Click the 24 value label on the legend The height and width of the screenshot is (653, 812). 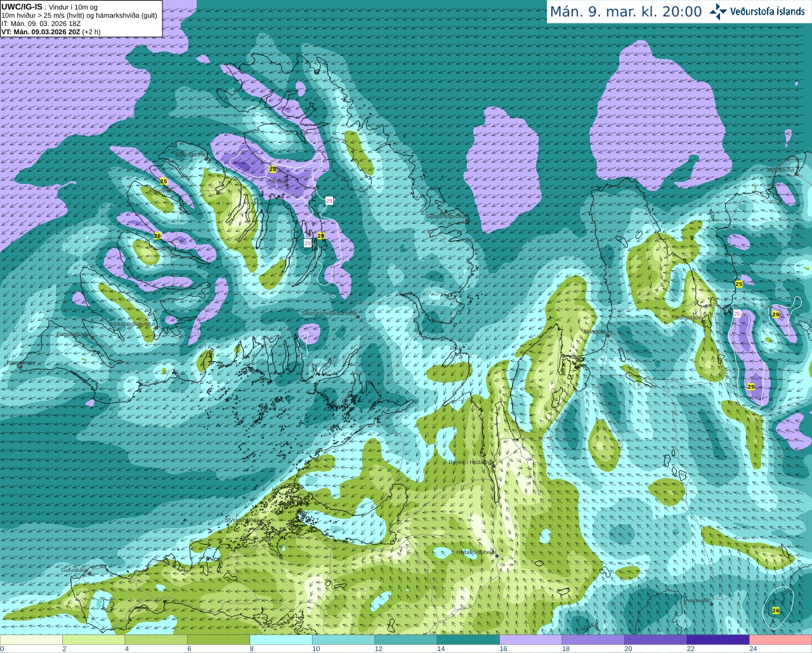click(752, 649)
